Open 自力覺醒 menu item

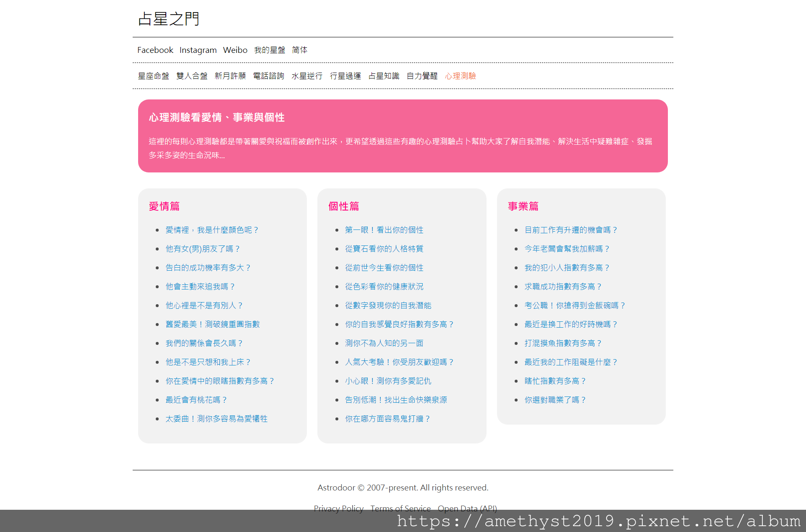click(x=422, y=76)
